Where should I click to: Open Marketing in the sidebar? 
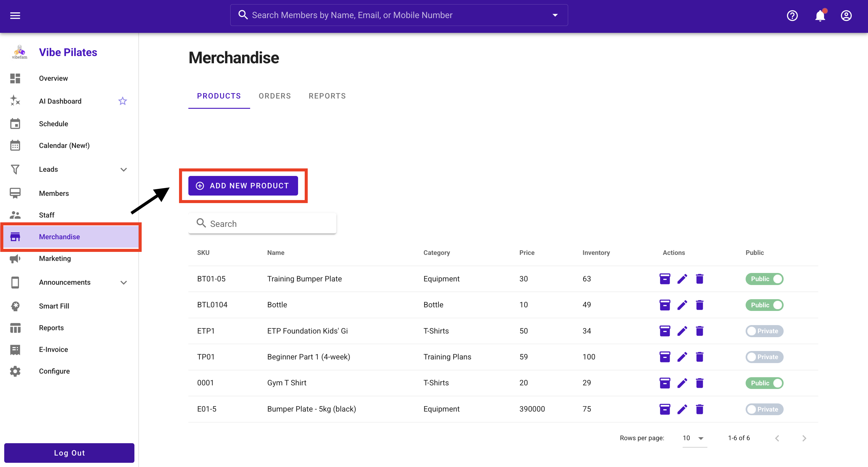click(69, 259)
